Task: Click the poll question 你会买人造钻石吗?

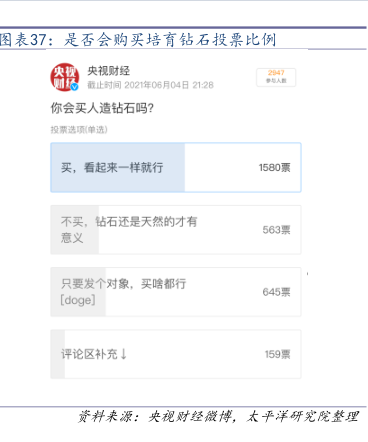Action: [x=102, y=108]
